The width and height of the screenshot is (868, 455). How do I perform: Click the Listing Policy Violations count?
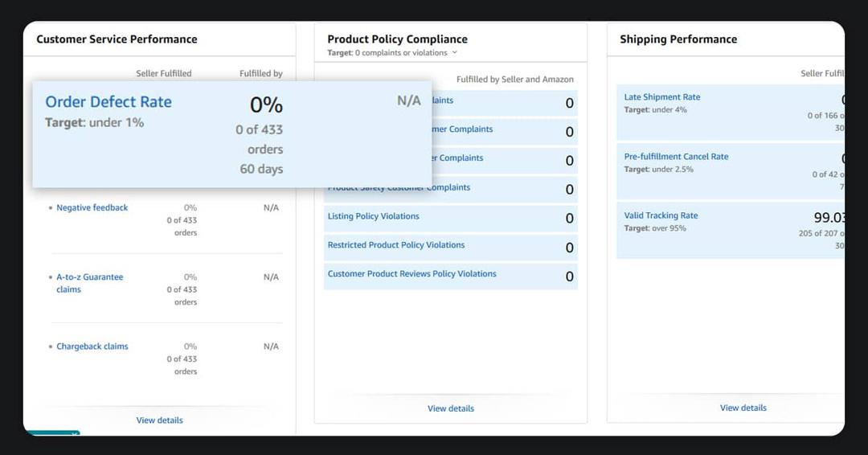569,219
